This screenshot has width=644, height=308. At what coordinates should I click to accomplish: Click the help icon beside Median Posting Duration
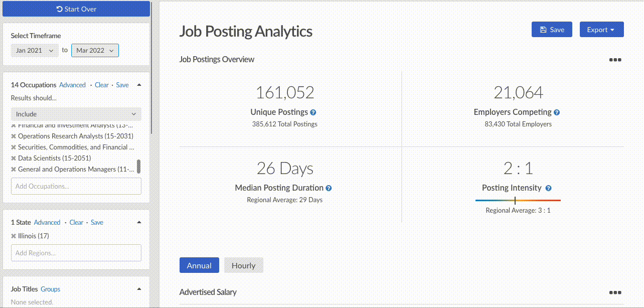[329, 188]
